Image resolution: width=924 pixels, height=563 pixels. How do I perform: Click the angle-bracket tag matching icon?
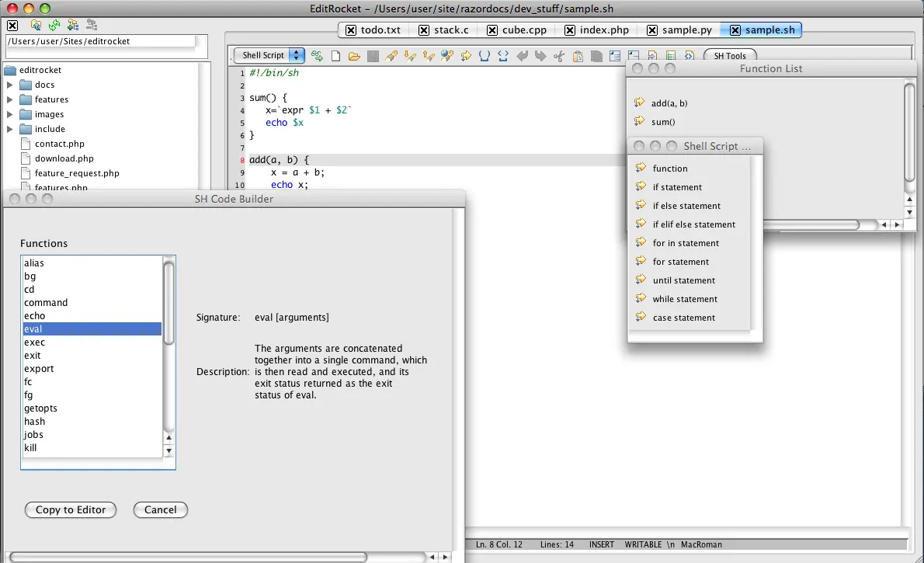tap(502, 56)
